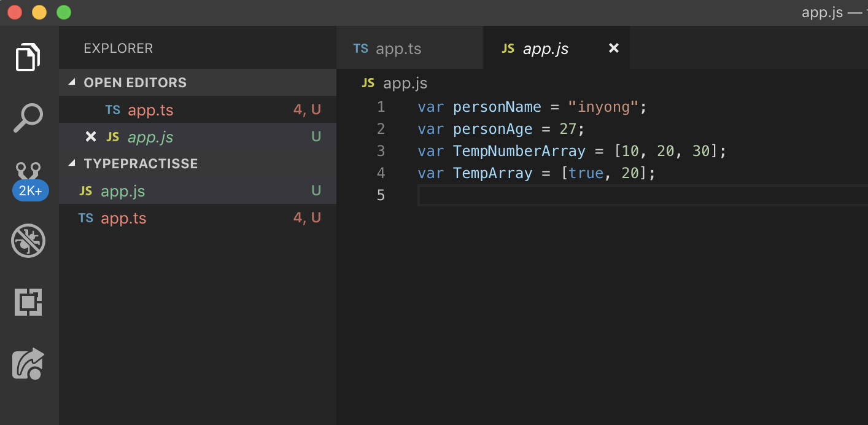The width and height of the screenshot is (868, 425).
Task: Open app.js in TYPEPRACTISSE folder
Action: (x=198, y=190)
